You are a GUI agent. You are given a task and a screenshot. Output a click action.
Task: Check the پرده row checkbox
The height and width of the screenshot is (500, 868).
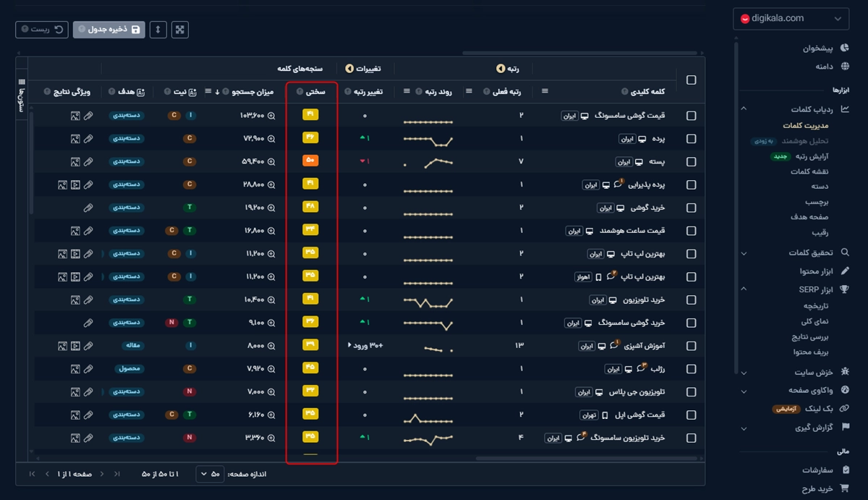pos(691,139)
